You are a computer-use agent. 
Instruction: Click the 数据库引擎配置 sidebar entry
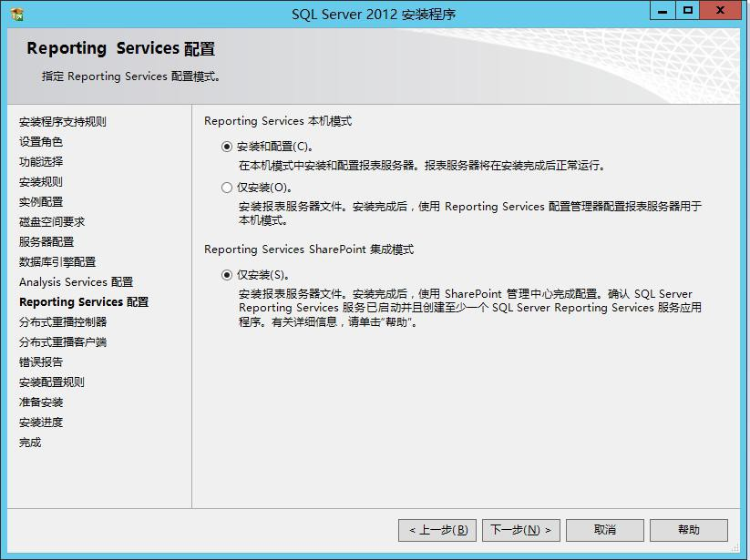pos(57,262)
